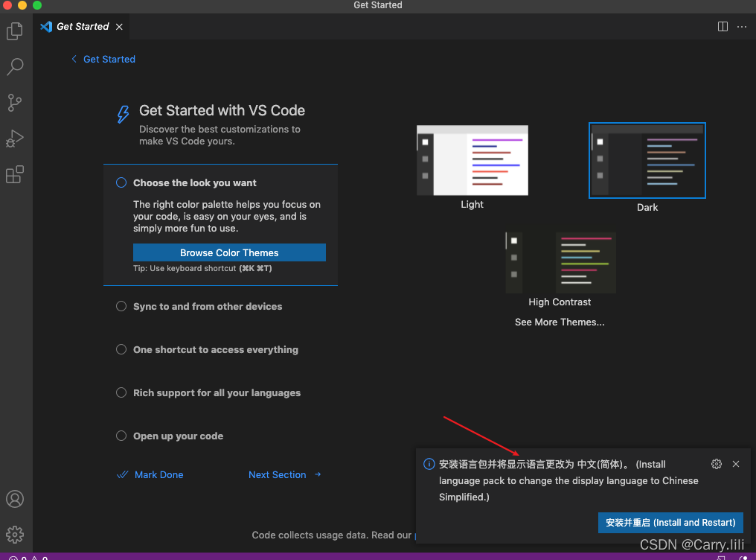756x560 pixels.
Task: Click the 'Choose the look you want' heading
Action: 195,182
